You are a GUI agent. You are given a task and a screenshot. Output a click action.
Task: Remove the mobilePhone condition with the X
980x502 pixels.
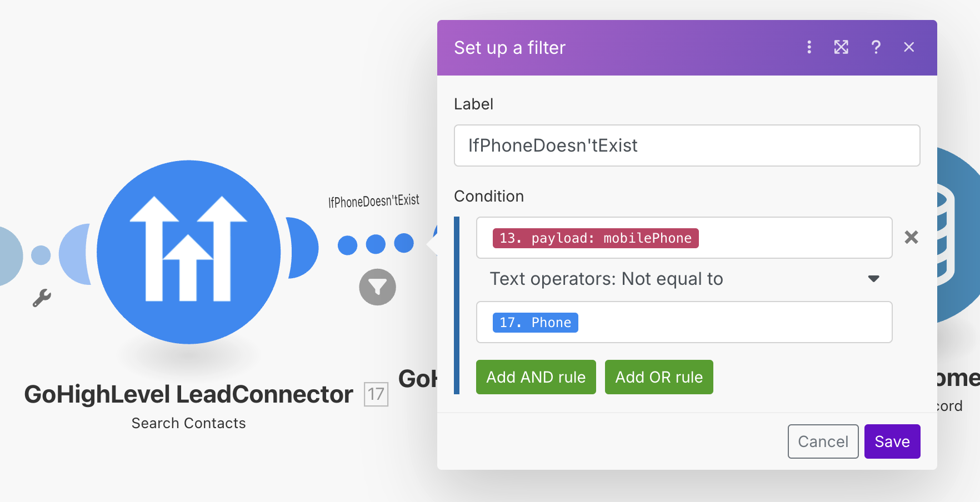(x=911, y=238)
